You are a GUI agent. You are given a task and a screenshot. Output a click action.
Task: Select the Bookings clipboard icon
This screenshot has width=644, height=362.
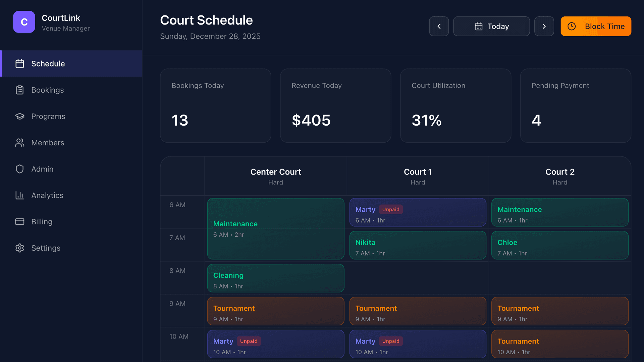click(x=20, y=90)
